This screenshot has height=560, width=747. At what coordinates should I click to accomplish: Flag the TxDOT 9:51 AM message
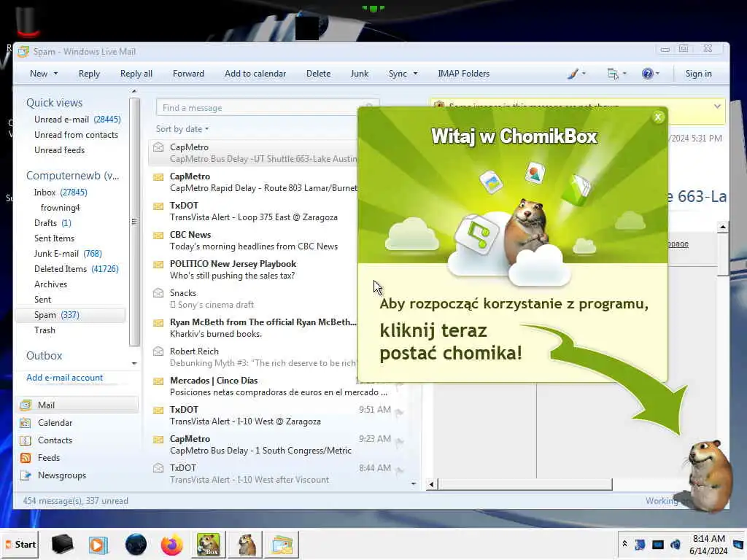click(x=399, y=412)
